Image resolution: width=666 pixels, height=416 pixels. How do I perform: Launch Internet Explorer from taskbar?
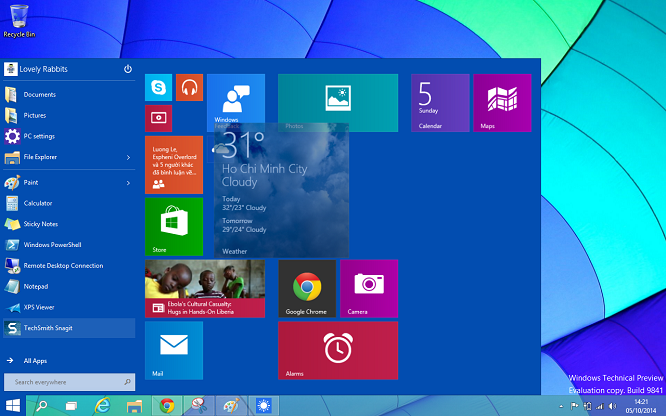(102, 406)
